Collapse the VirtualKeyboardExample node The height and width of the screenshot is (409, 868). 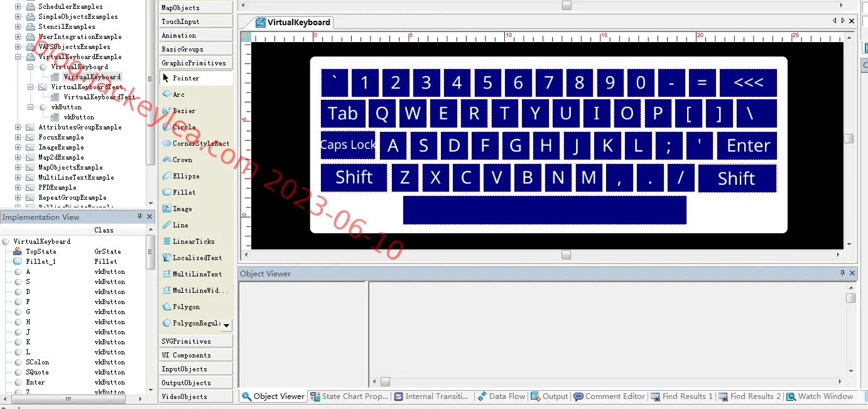(18, 57)
